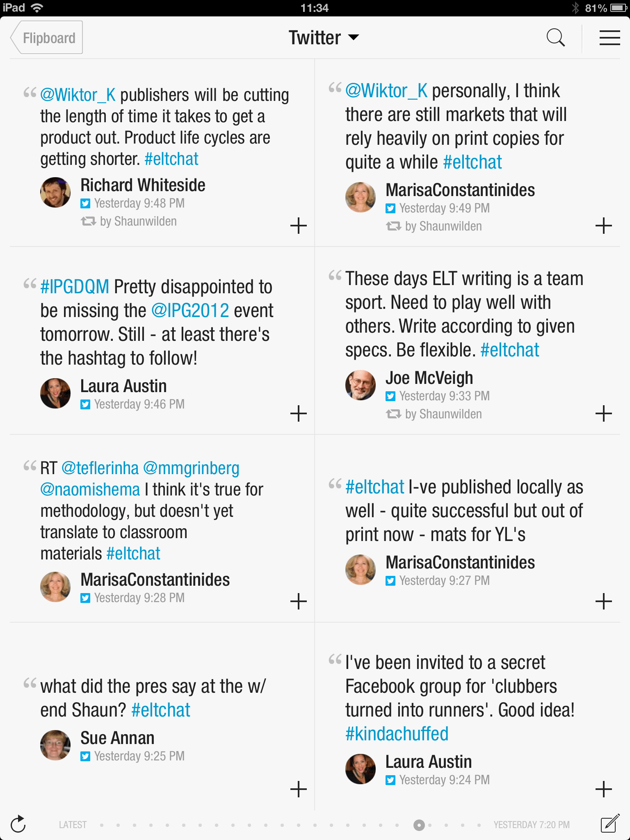The image size is (630, 840).
Task: Go back to Flipboard
Action: point(47,38)
